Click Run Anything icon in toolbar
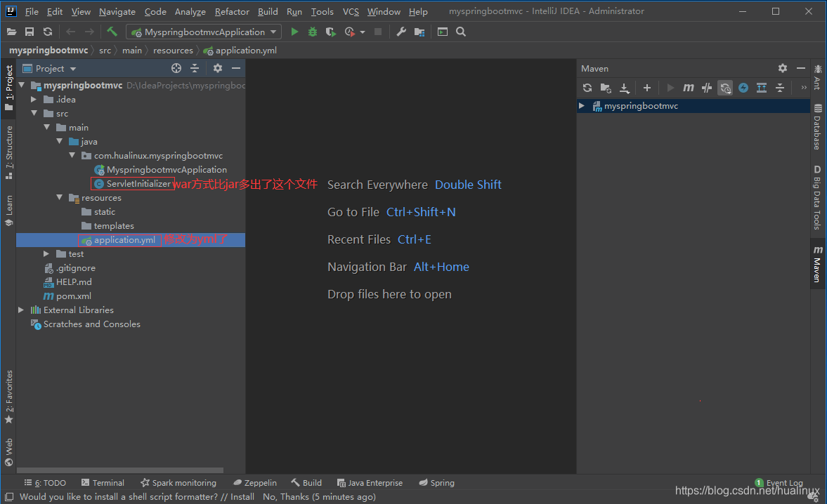The height and width of the screenshot is (504, 827). (443, 32)
